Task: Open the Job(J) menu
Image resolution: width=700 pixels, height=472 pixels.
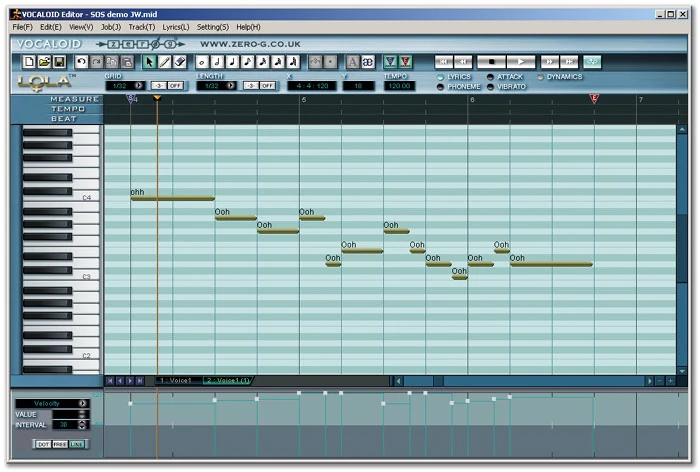Action: [x=111, y=27]
